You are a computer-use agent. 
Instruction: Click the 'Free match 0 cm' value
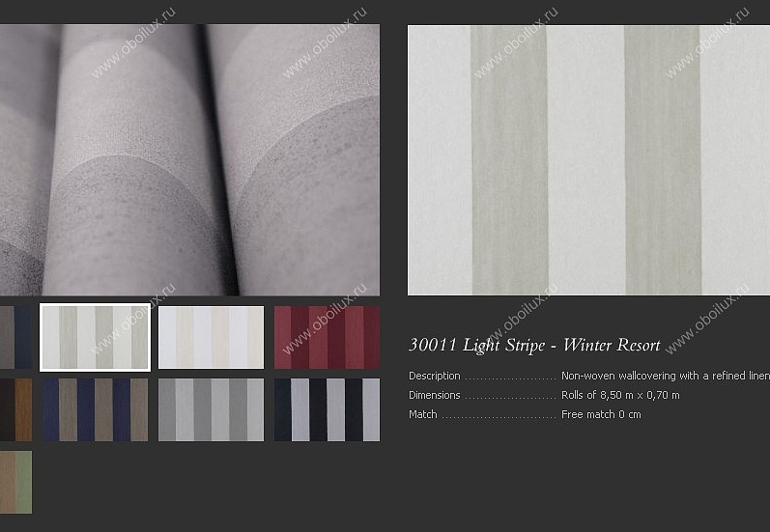(601, 414)
